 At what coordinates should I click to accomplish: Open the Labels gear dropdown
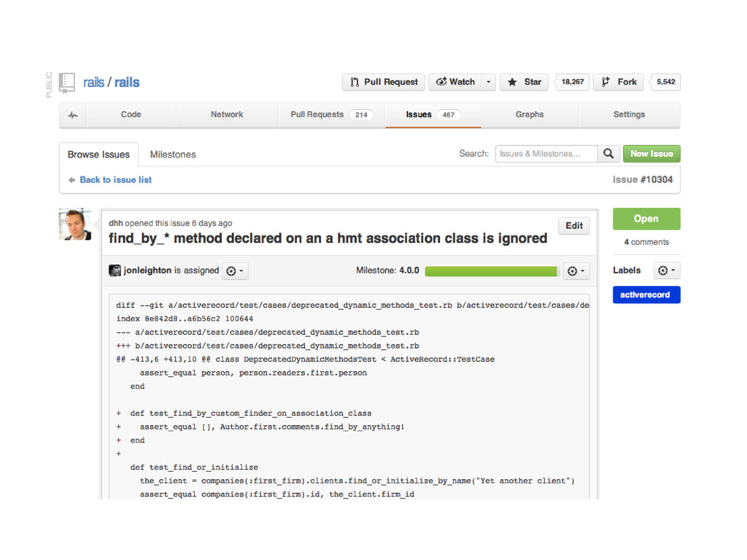pyautogui.click(x=666, y=271)
